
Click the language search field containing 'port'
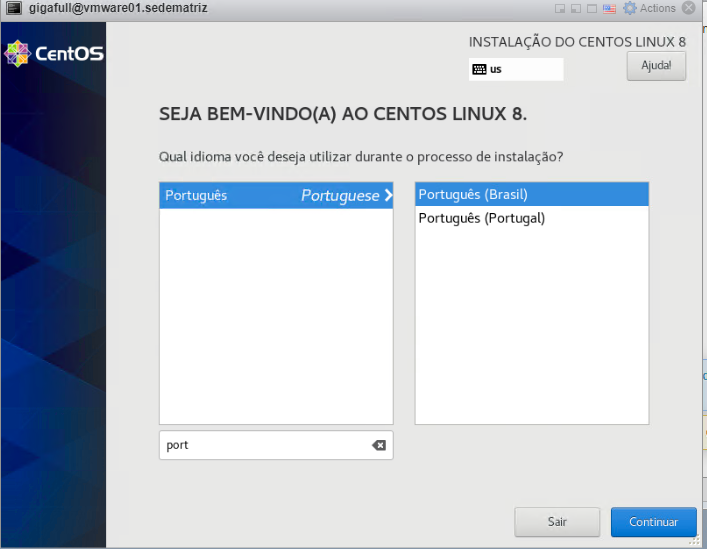click(x=276, y=445)
